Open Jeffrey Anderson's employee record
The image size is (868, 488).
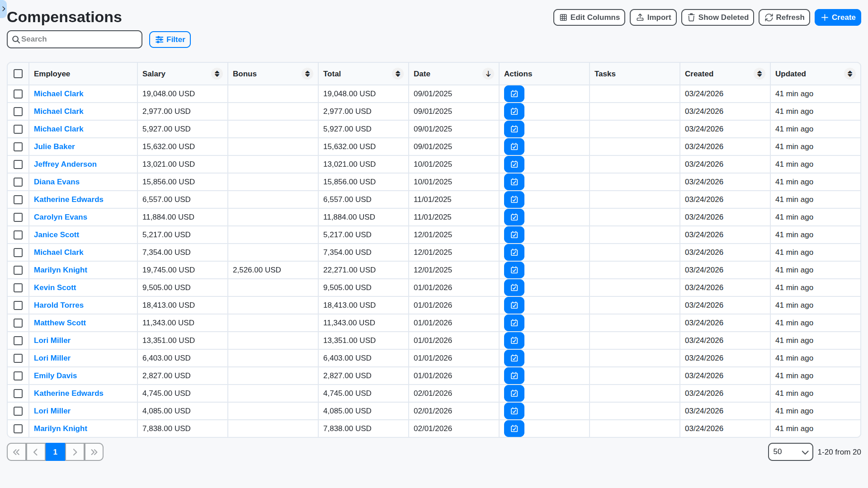65,164
